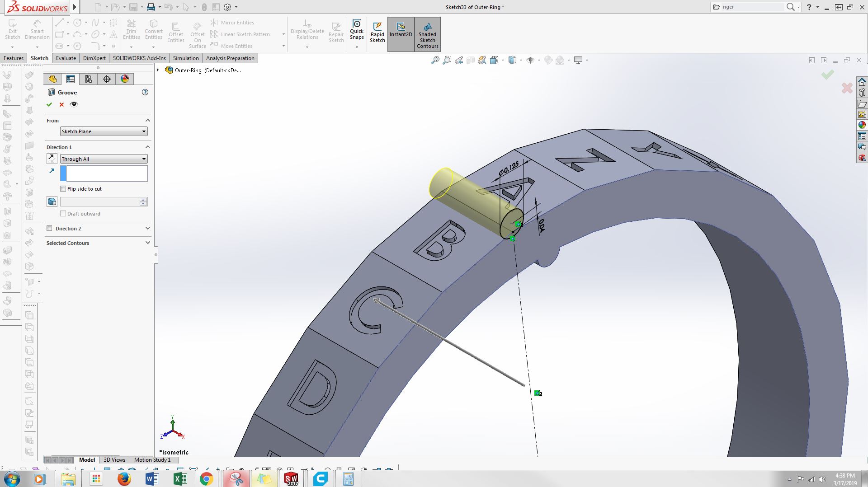Open Groove PropertyManager help

pos(145,92)
